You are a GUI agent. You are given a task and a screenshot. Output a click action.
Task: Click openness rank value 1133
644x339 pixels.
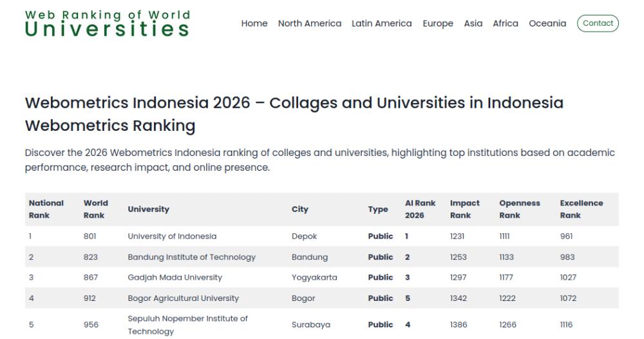[506, 257]
